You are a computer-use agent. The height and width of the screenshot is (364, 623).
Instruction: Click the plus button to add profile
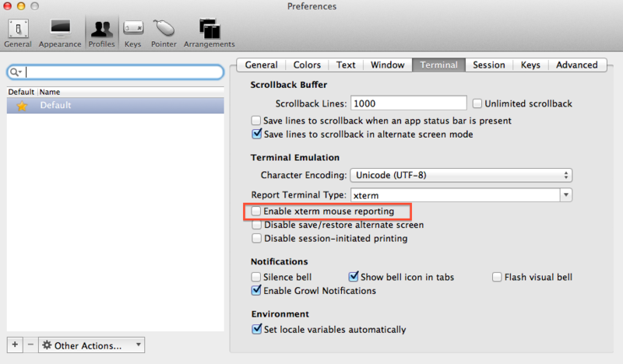click(16, 345)
